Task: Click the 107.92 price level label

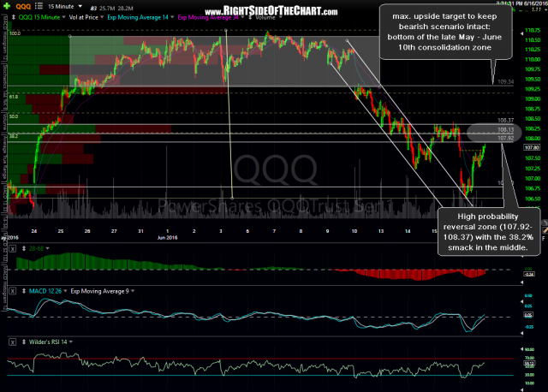Action: [x=506, y=139]
